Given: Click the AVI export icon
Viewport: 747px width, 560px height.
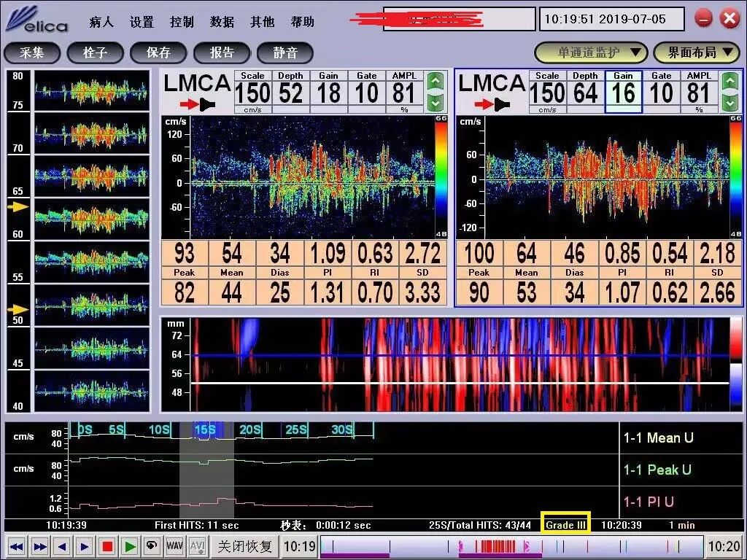Looking at the screenshot, I should [x=197, y=545].
